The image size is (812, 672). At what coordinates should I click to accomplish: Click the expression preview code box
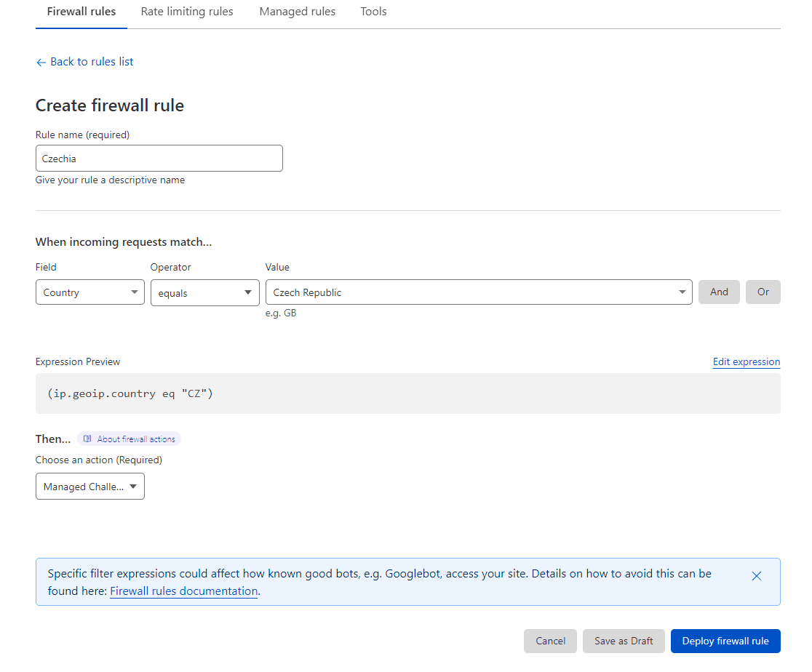point(407,393)
